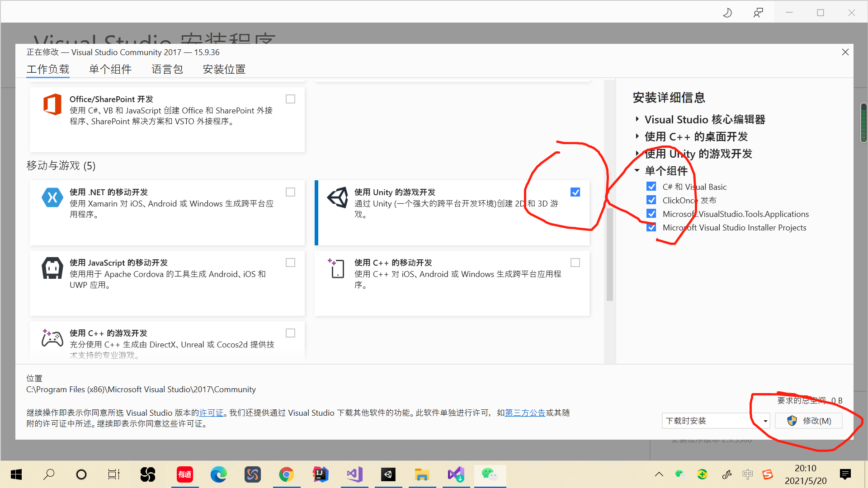Click the Xamarin icon for .NET mobile development
The height and width of the screenshot is (488, 868).
click(x=52, y=197)
